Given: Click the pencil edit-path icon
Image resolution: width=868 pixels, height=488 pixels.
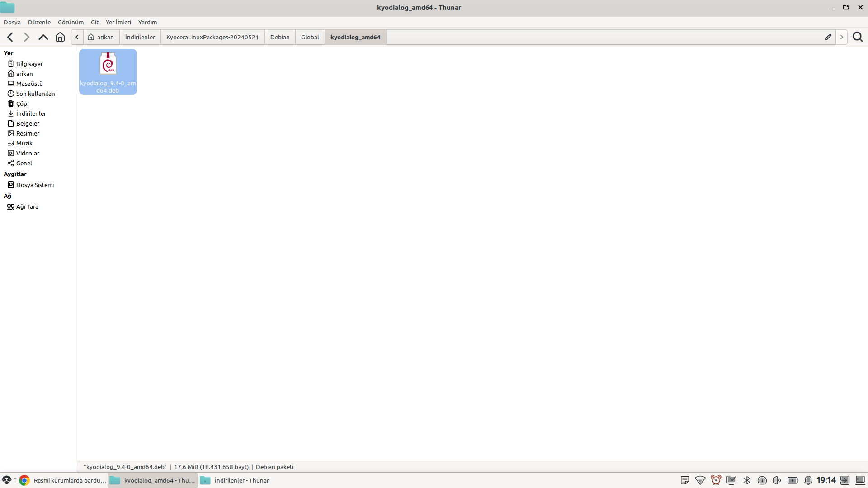Looking at the screenshot, I should pyautogui.click(x=828, y=37).
